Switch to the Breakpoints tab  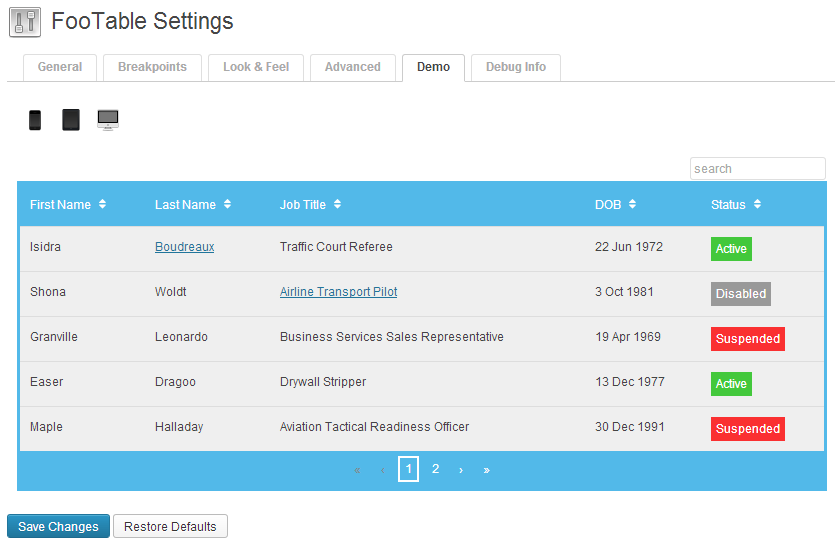[152, 67]
